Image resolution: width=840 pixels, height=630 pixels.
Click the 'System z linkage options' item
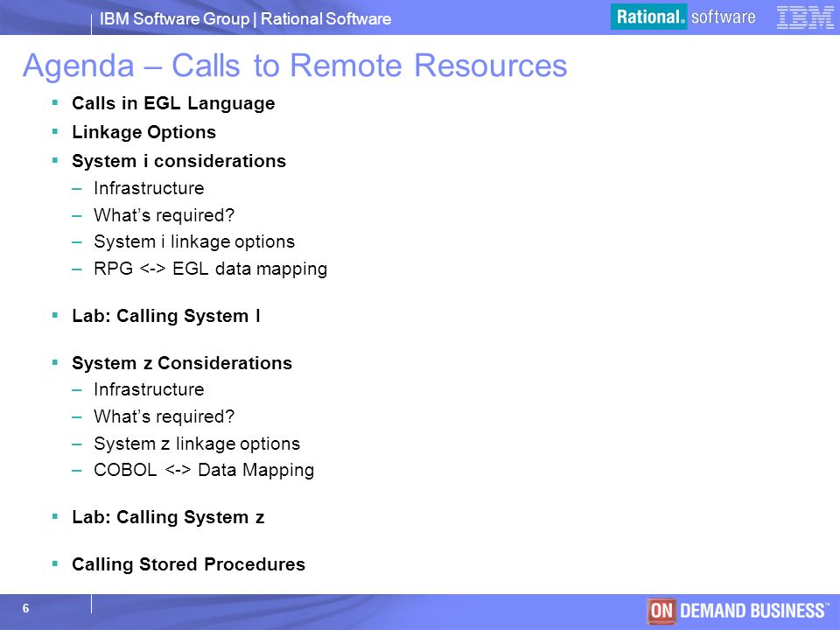(197, 444)
